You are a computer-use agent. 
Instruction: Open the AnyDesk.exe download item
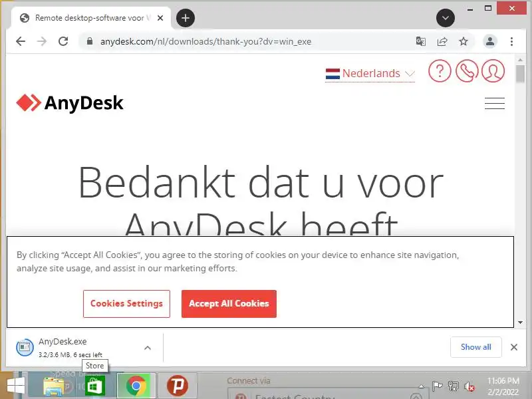(70, 347)
